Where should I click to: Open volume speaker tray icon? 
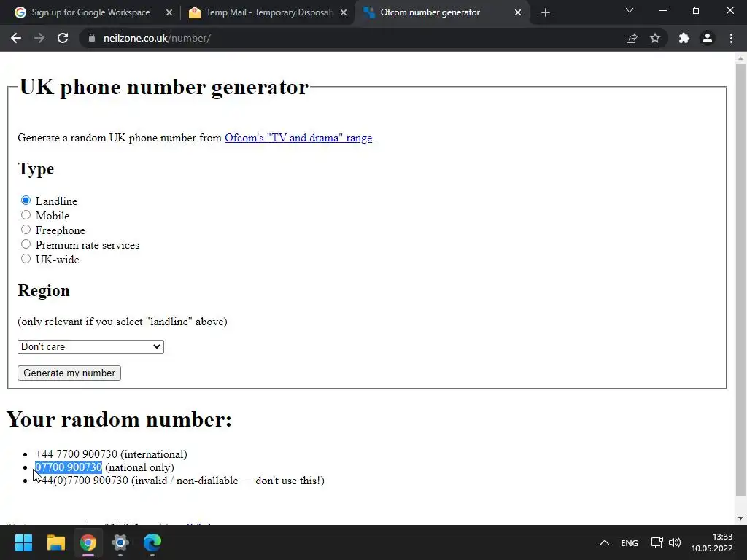(675, 542)
